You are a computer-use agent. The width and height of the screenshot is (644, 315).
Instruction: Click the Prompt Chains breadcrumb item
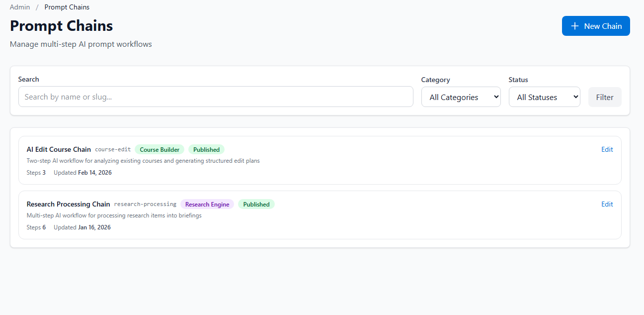coord(67,7)
